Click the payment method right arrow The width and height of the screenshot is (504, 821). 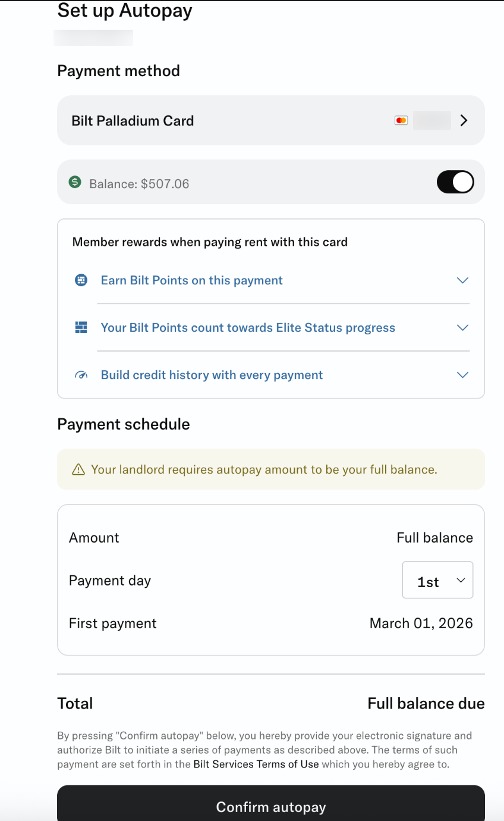click(464, 121)
